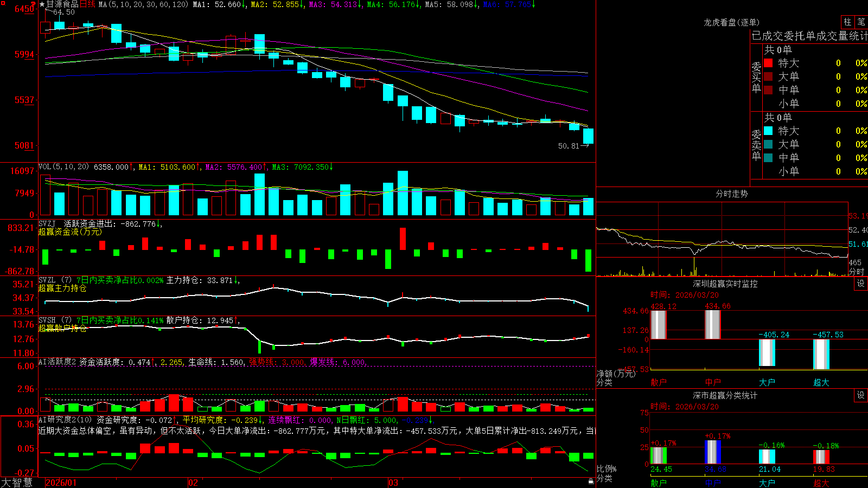Click the cyan 特大 sell-order color swatch

[768, 131]
